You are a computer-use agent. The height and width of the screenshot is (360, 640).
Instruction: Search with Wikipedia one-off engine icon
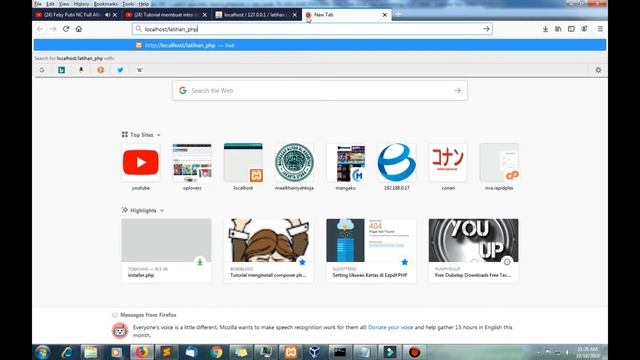point(140,70)
